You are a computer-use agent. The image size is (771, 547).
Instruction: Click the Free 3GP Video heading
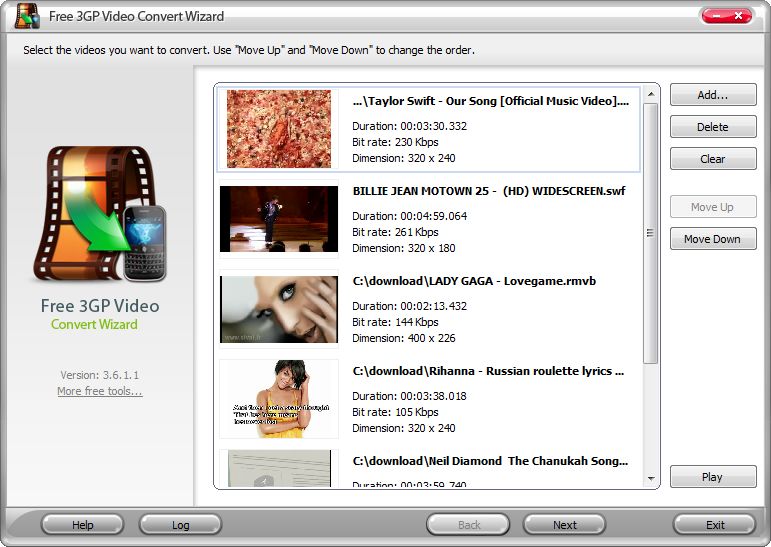click(100, 305)
